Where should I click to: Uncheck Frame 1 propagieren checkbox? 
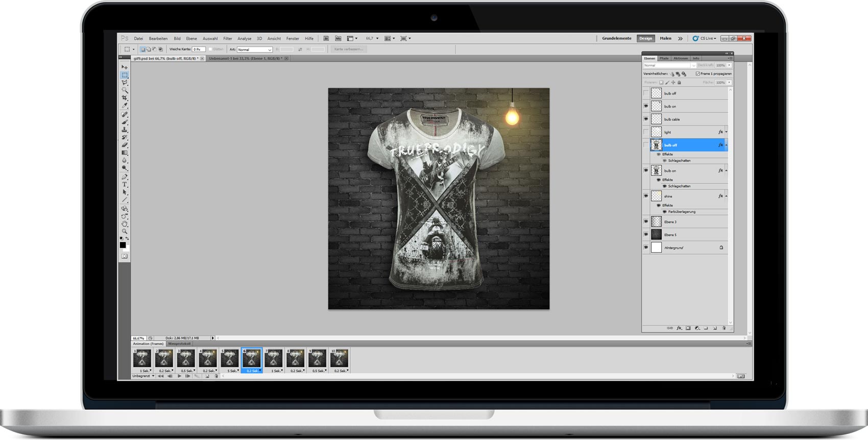697,74
